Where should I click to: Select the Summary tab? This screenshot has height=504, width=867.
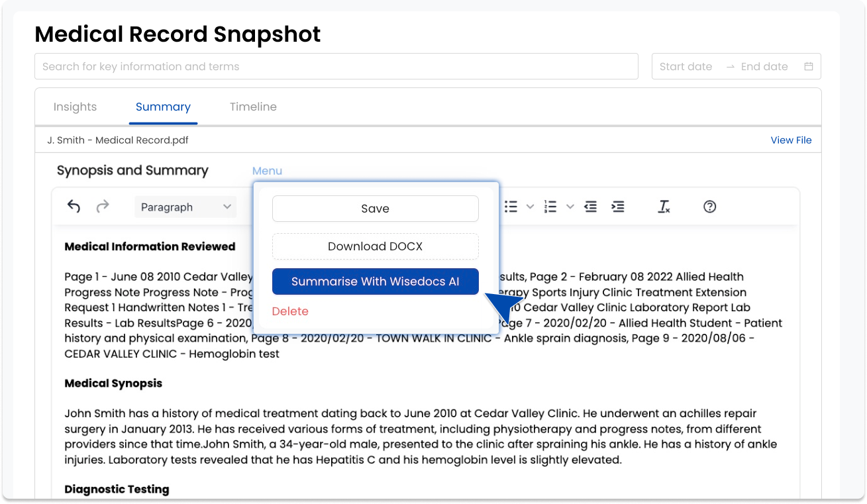click(x=163, y=107)
